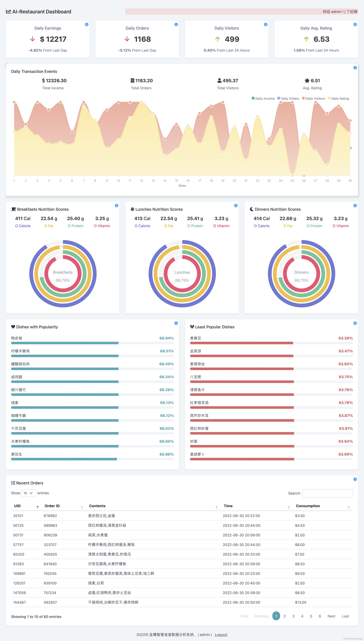This screenshot has width=364, height=641.
Task: Click the red down arrow on Daily Orders
Action: (127, 39)
